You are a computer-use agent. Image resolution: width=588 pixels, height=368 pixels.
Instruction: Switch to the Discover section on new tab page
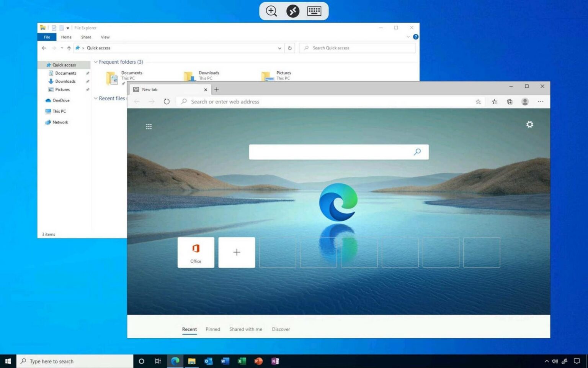[x=281, y=329]
